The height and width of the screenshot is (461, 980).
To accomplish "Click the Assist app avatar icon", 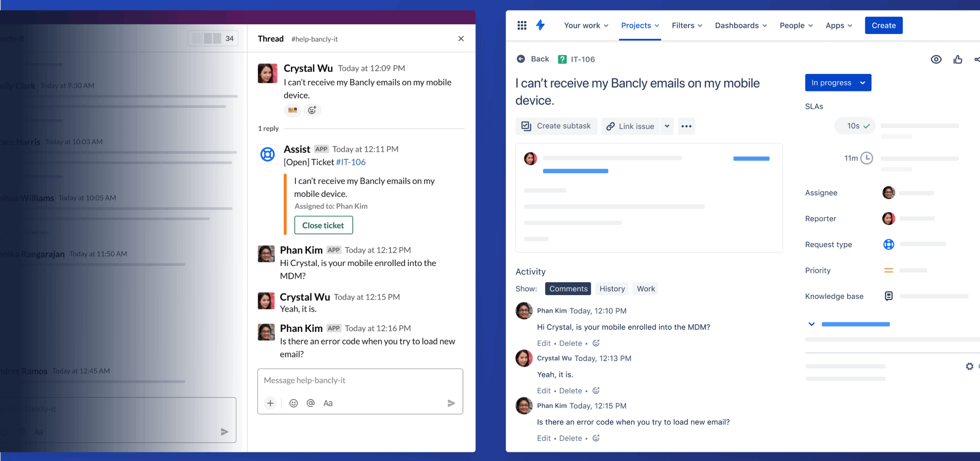I will click(267, 154).
